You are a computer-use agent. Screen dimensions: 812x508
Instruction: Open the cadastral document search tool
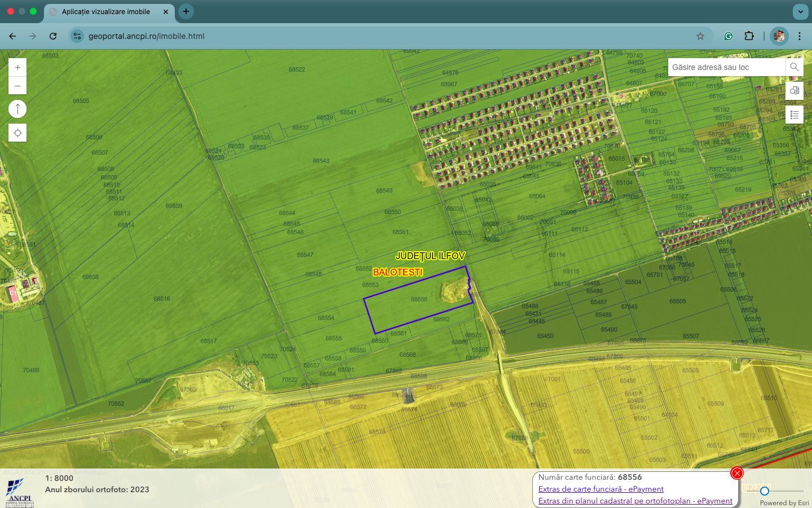pos(794,91)
